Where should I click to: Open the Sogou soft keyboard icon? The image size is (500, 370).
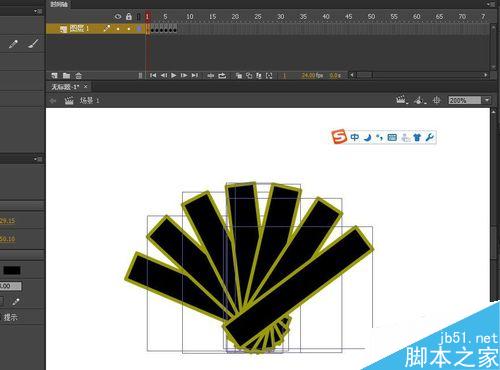click(x=392, y=137)
